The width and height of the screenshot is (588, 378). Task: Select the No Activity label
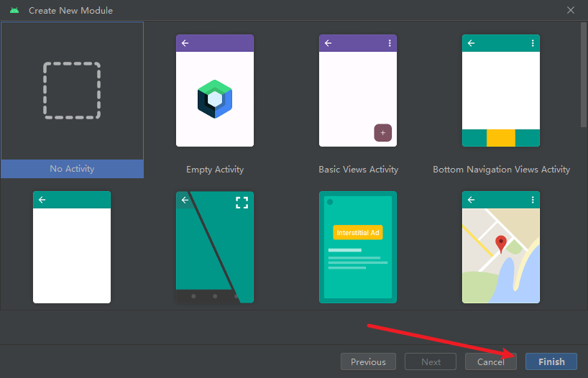click(72, 169)
